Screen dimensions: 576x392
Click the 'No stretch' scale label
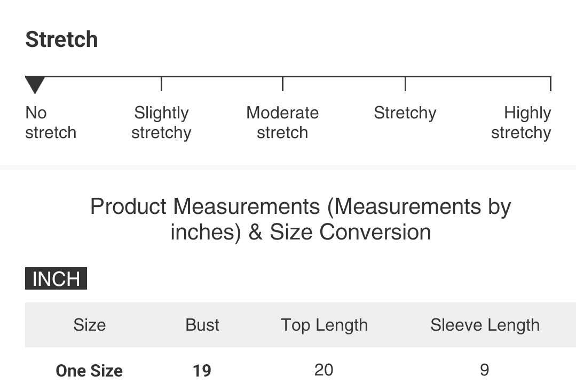tap(50, 123)
